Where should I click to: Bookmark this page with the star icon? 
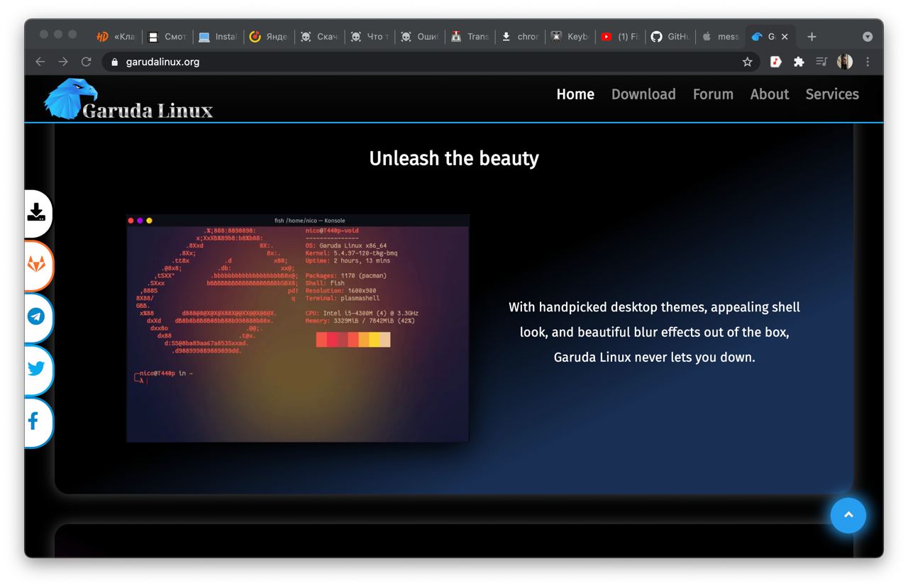click(x=747, y=62)
